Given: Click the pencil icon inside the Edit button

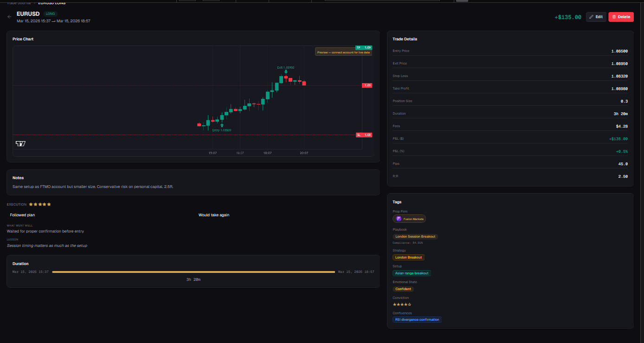Looking at the screenshot, I should click(x=591, y=17).
